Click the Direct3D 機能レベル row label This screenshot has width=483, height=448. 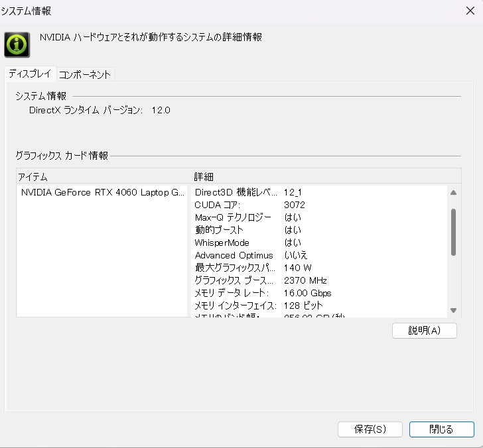point(236,192)
